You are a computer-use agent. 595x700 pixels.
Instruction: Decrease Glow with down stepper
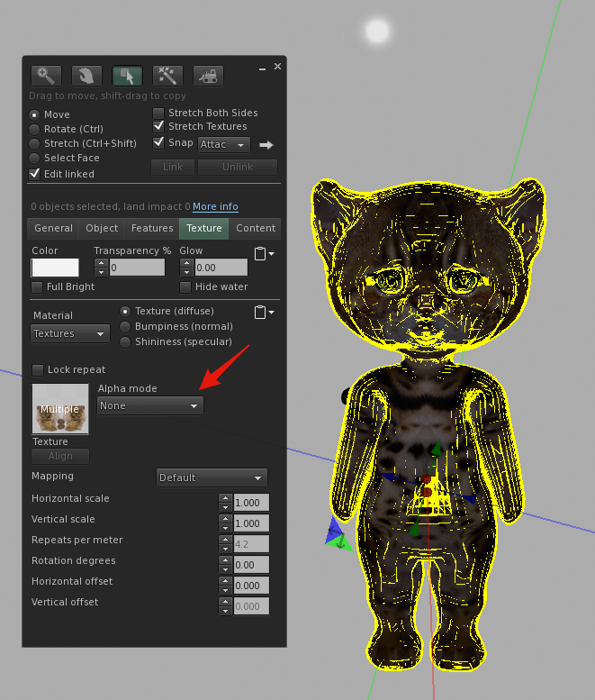[x=187, y=272]
